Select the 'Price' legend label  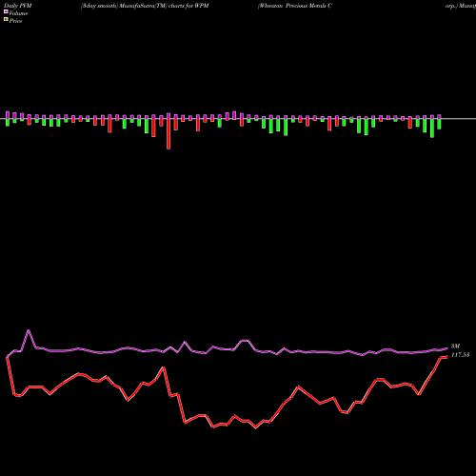[15, 21]
